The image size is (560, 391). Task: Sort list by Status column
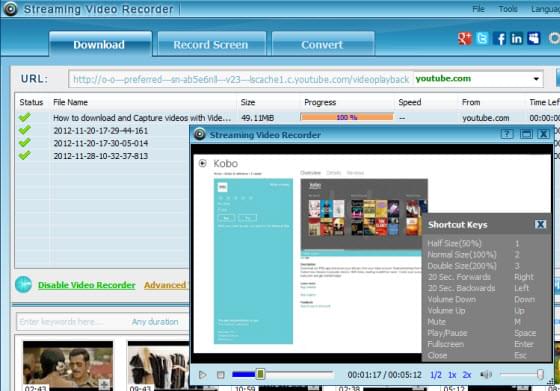point(31,102)
